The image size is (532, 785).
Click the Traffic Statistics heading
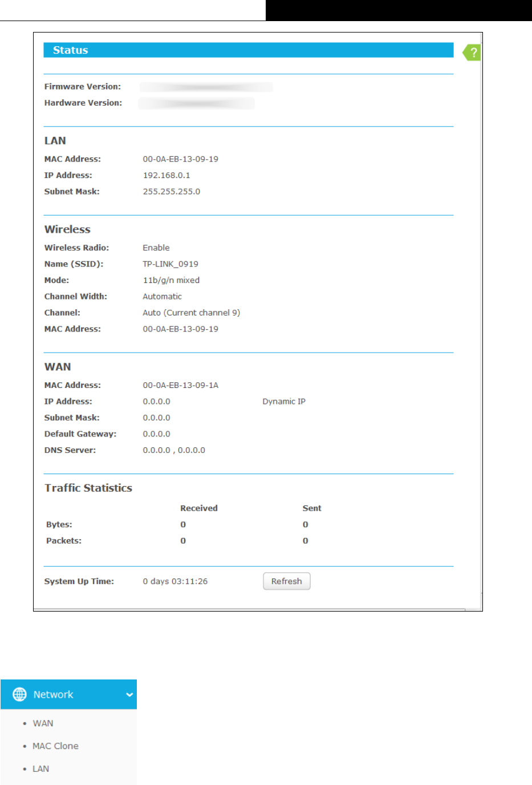point(88,488)
